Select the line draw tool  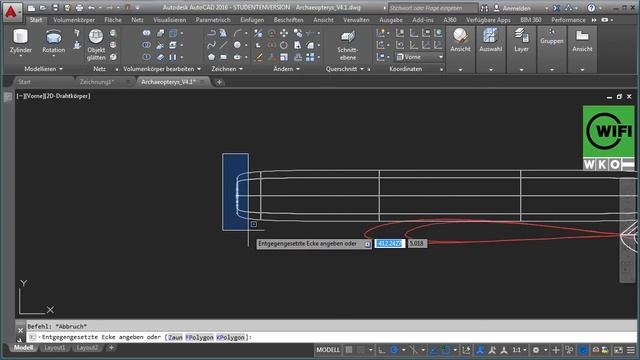click(x=224, y=45)
